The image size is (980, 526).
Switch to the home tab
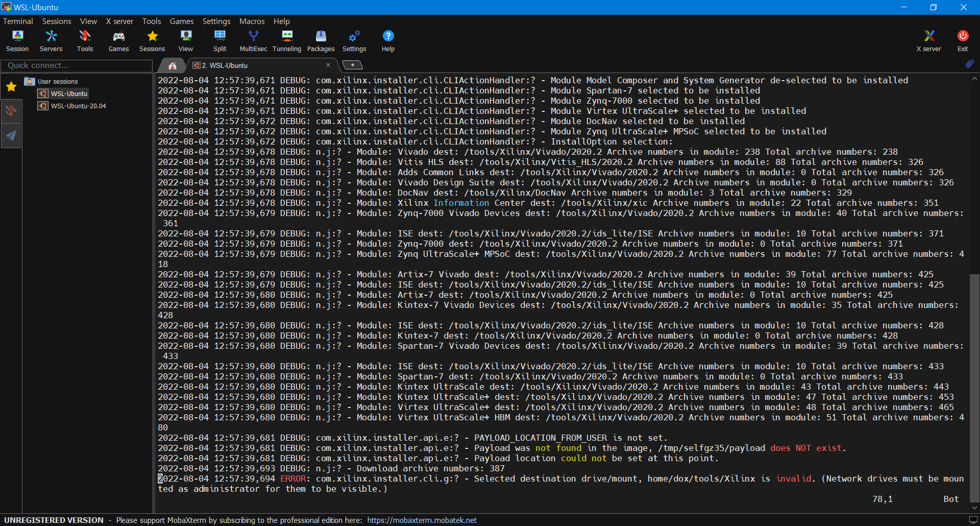173,65
